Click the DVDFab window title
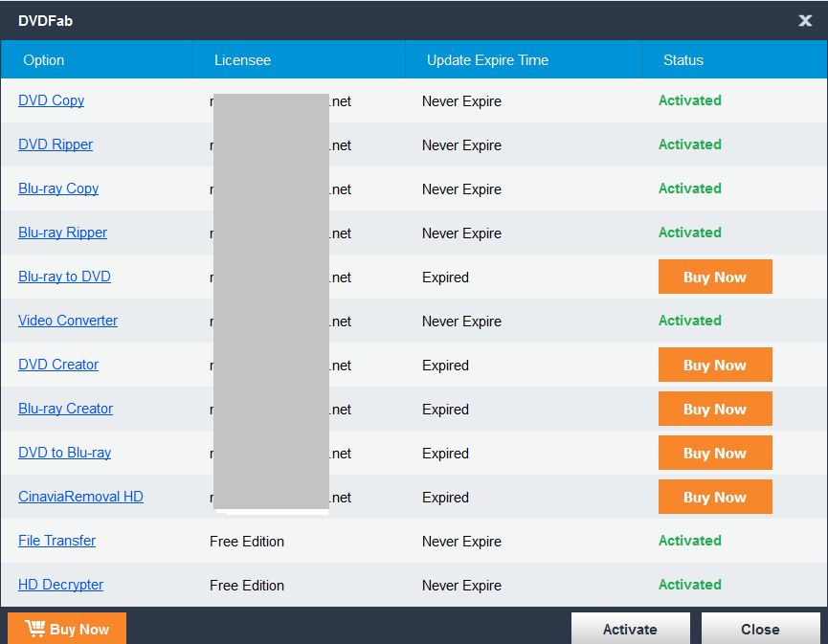The image size is (828, 644). click(x=45, y=21)
